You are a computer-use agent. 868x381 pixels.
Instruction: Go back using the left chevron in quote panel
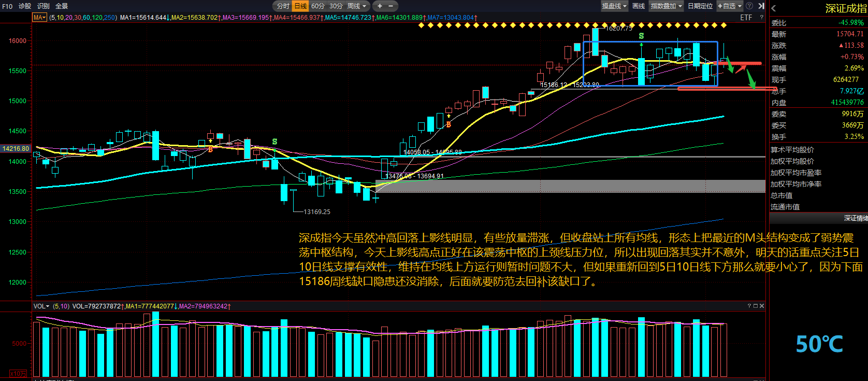774,8
